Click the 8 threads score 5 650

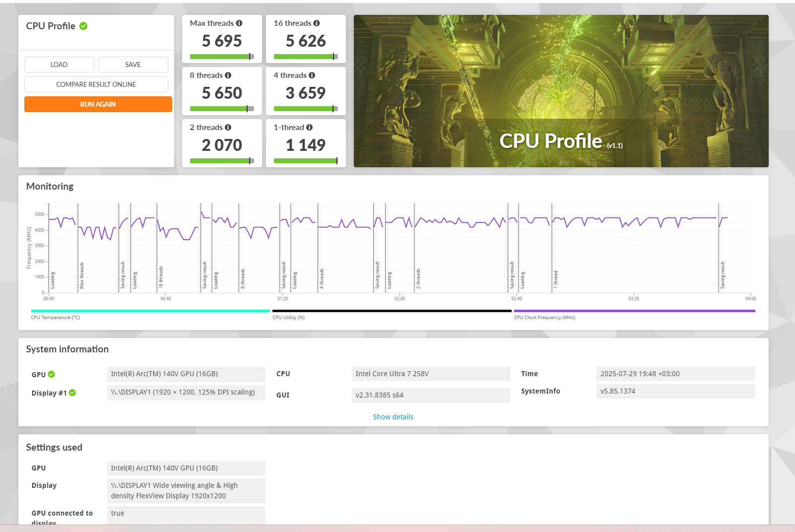(222, 93)
